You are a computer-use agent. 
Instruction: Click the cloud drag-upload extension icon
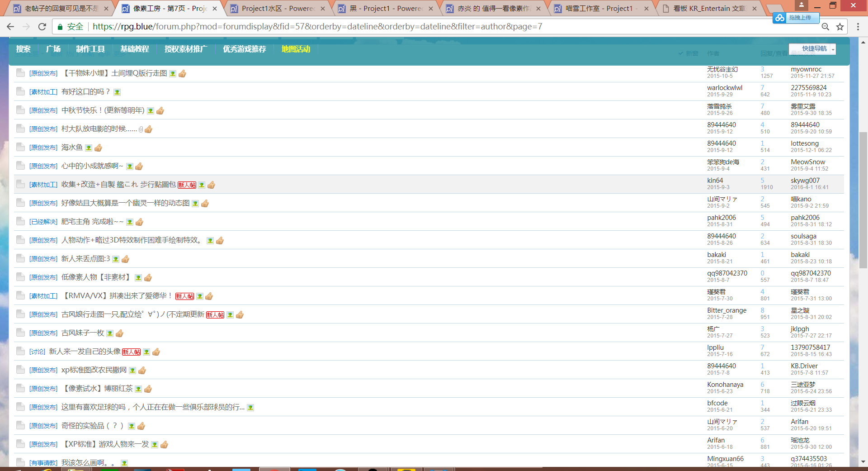[779, 18]
